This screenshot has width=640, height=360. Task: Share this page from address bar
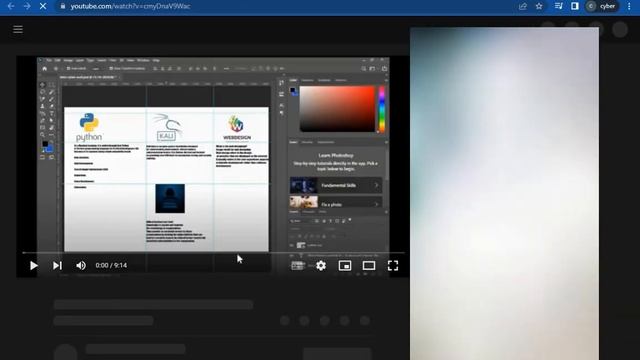coord(523,6)
